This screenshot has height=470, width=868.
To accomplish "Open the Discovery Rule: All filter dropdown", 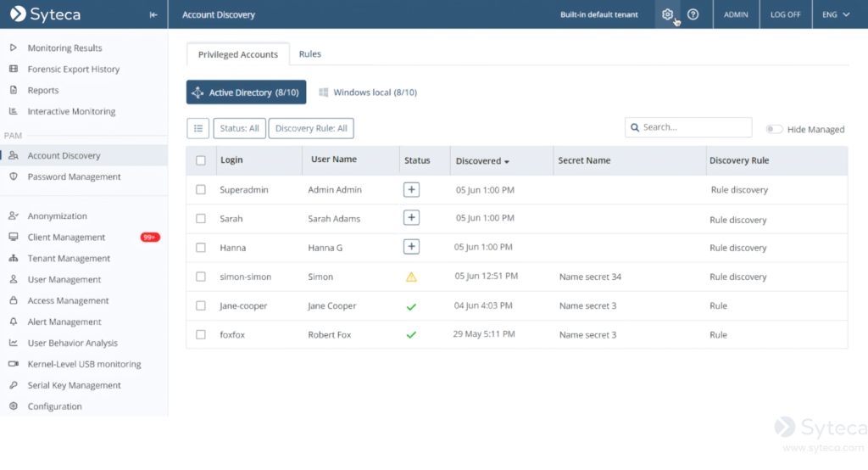I will [311, 128].
